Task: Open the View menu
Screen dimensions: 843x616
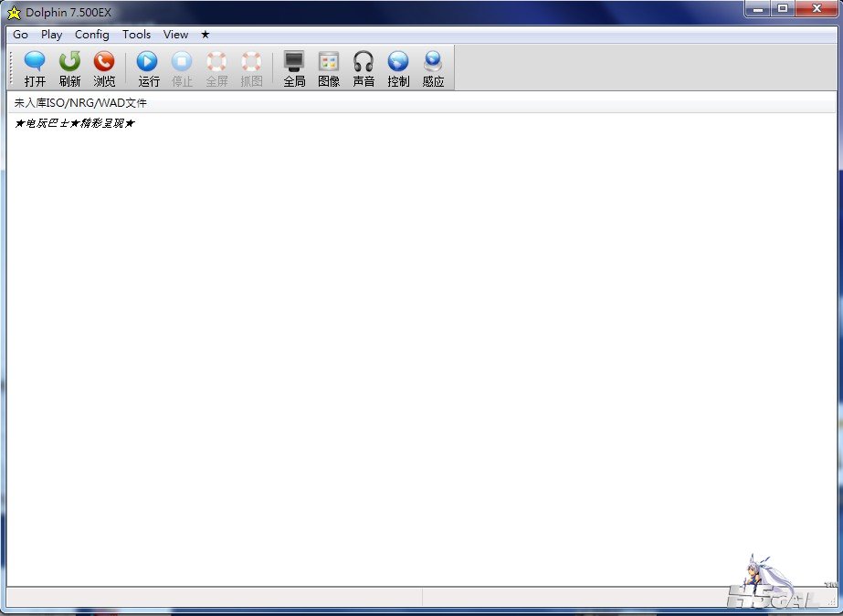Action: coord(175,35)
